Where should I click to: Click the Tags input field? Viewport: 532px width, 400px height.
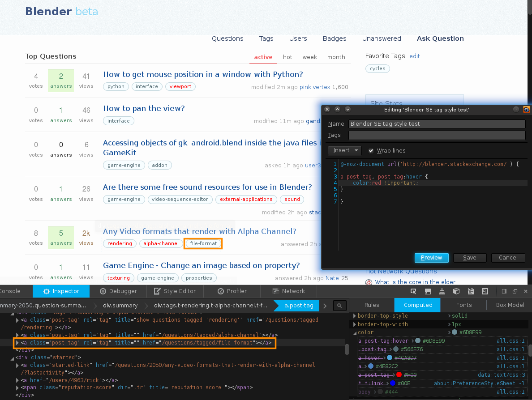437,135
